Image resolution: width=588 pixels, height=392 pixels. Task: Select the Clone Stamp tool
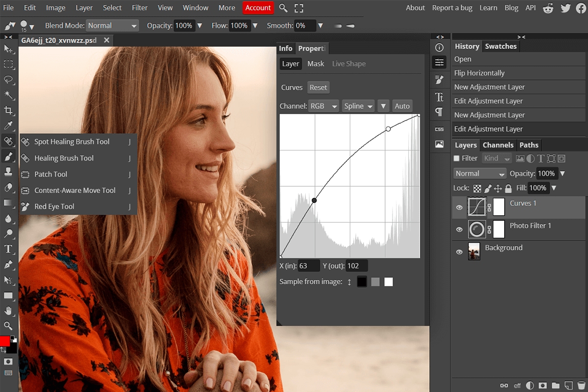8,172
